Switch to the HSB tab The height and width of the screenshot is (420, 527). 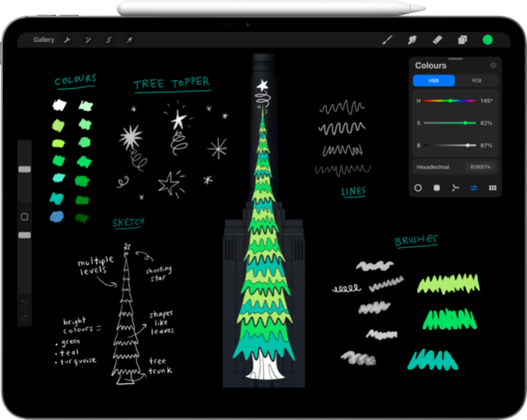point(433,80)
